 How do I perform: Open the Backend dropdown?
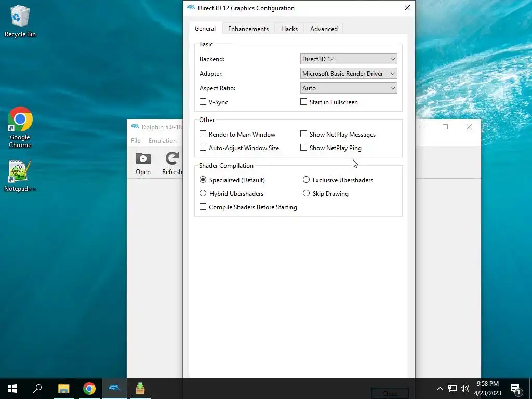(x=349, y=59)
